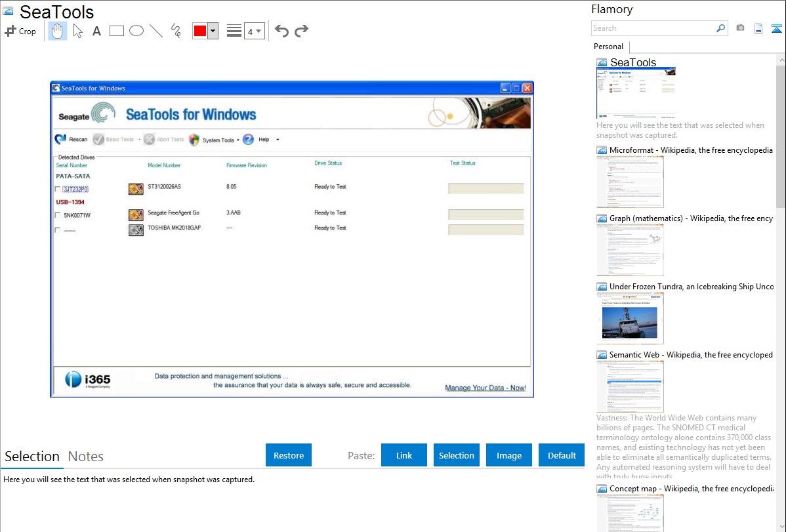
Task: Click the TOSHIBA MK2018GAP drive icon
Action: [x=136, y=230]
